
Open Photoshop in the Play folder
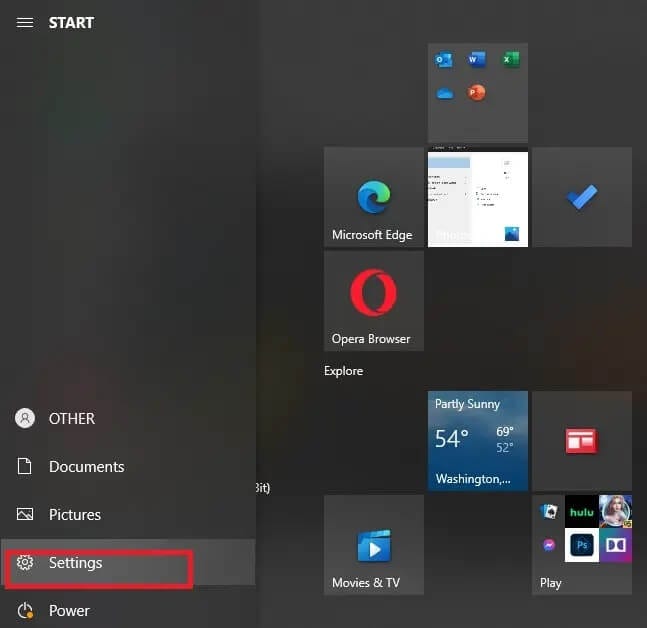(x=582, y=545)
